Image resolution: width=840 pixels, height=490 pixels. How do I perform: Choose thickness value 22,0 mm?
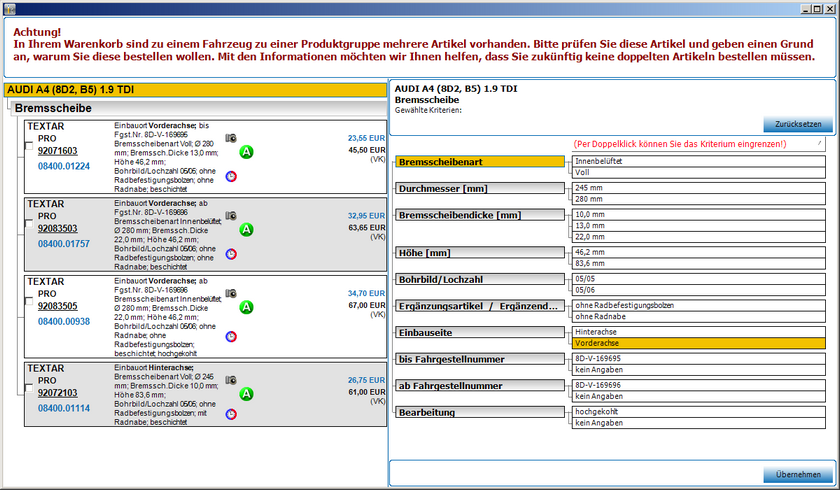tap(699, 237)
